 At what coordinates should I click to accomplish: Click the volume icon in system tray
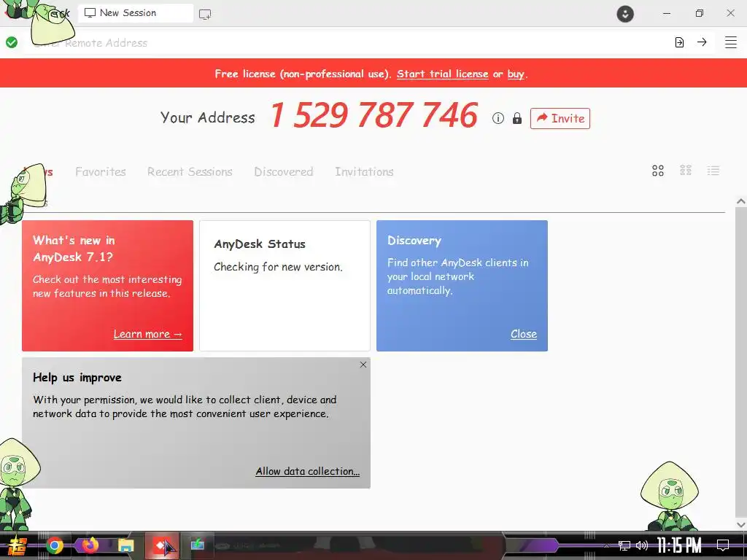tap(642, 545)
